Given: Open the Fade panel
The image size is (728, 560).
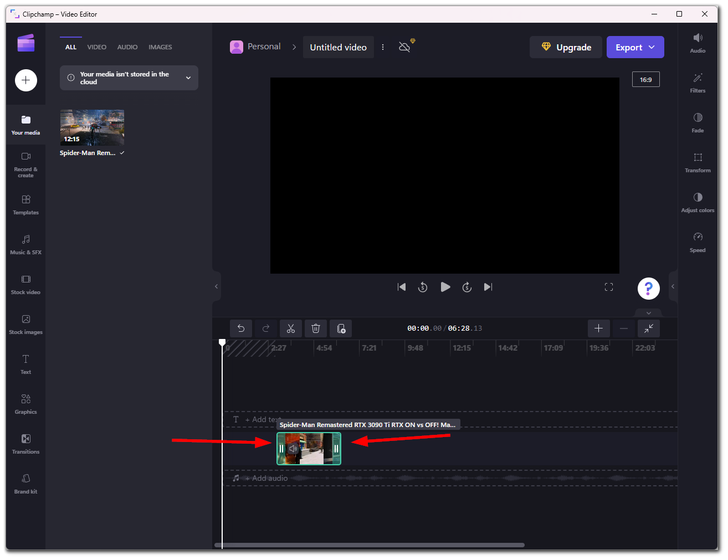Looking at the screenshot, I should pos(698,122).
